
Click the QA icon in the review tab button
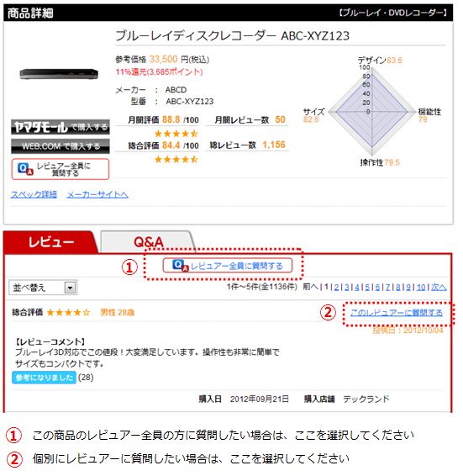tap(181, 266)
